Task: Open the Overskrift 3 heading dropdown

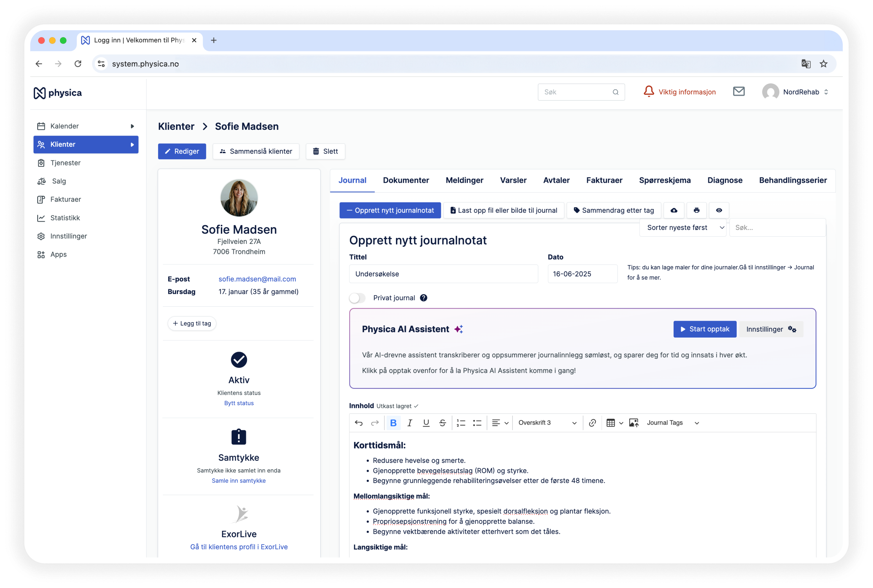Action: pos(547,423)
